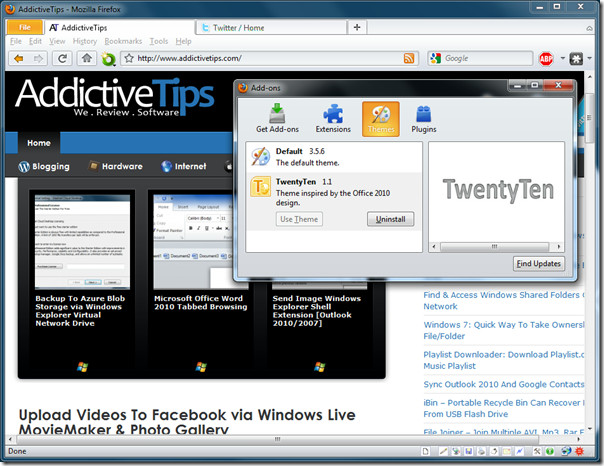The height and width of the screenshot is (466, 604).
Task: Open Sync Outlook 2010 And Google Contacts link
Action: pos(503,384)
